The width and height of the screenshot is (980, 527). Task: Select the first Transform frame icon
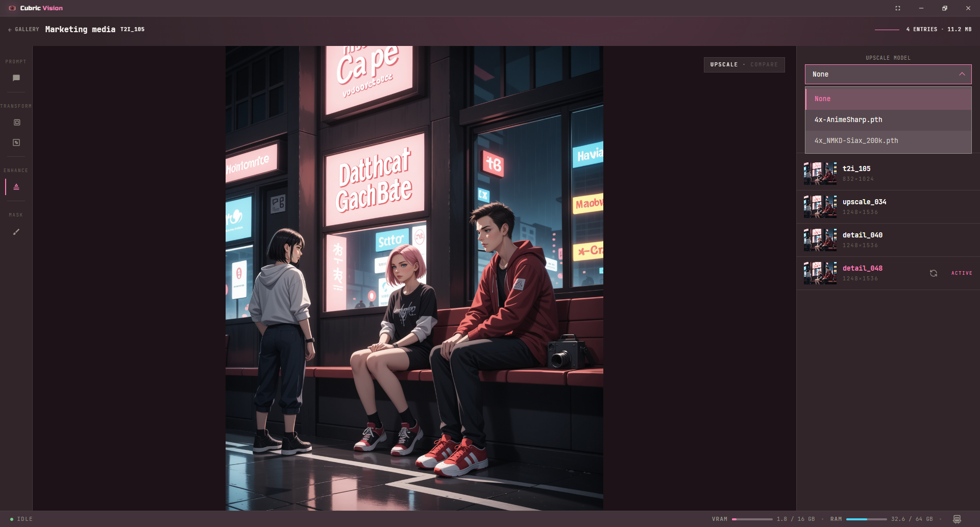17,123
